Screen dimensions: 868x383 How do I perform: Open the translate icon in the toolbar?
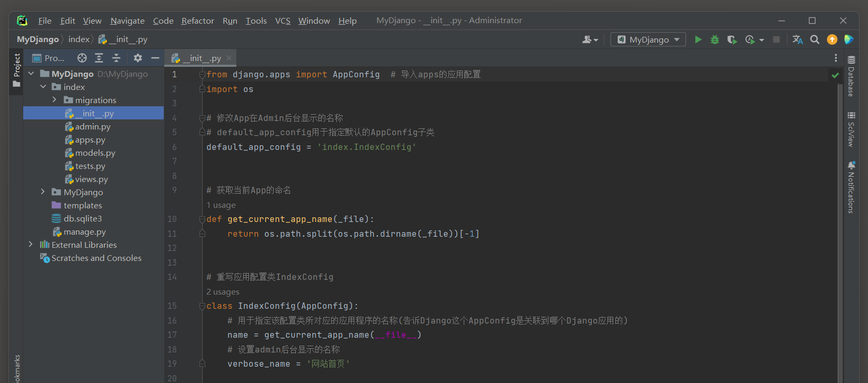[797, 39]
